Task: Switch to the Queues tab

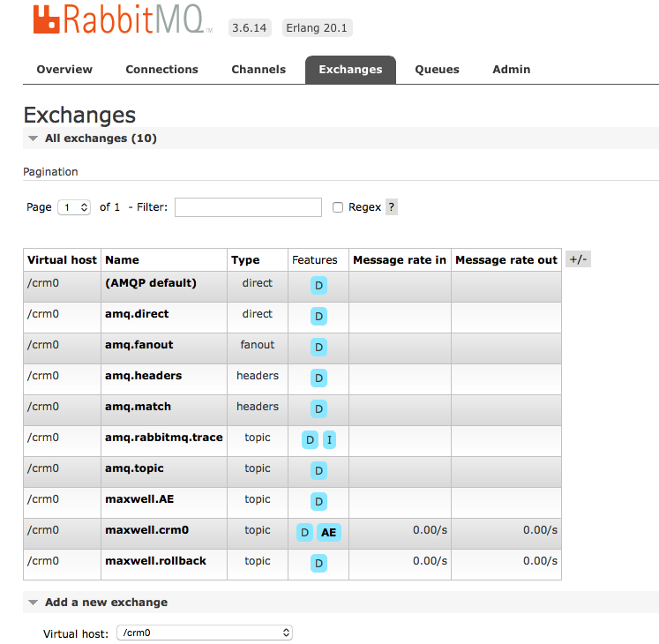Action: click(x=437, y=70)
